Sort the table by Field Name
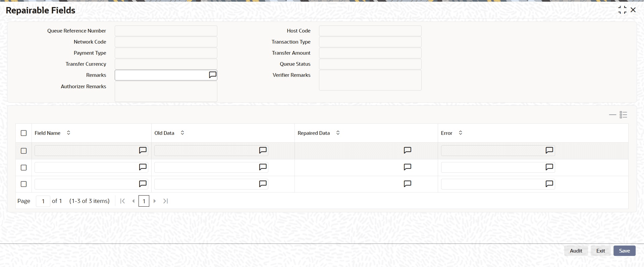644x267 pixels. tap(68, 133)
